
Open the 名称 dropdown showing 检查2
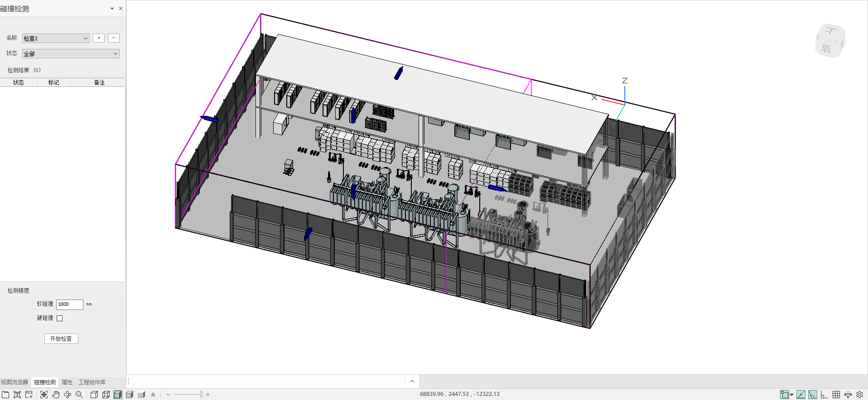click(56, 38)
